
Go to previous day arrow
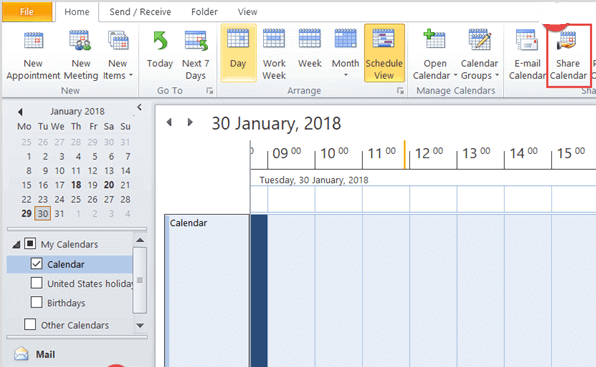(170, 122)
